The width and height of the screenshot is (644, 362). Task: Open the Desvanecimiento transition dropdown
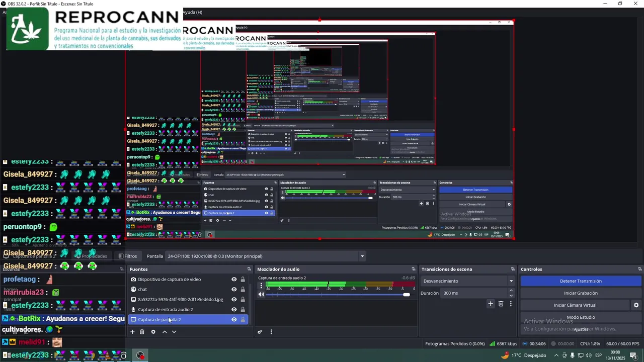[x=468, y=281]
